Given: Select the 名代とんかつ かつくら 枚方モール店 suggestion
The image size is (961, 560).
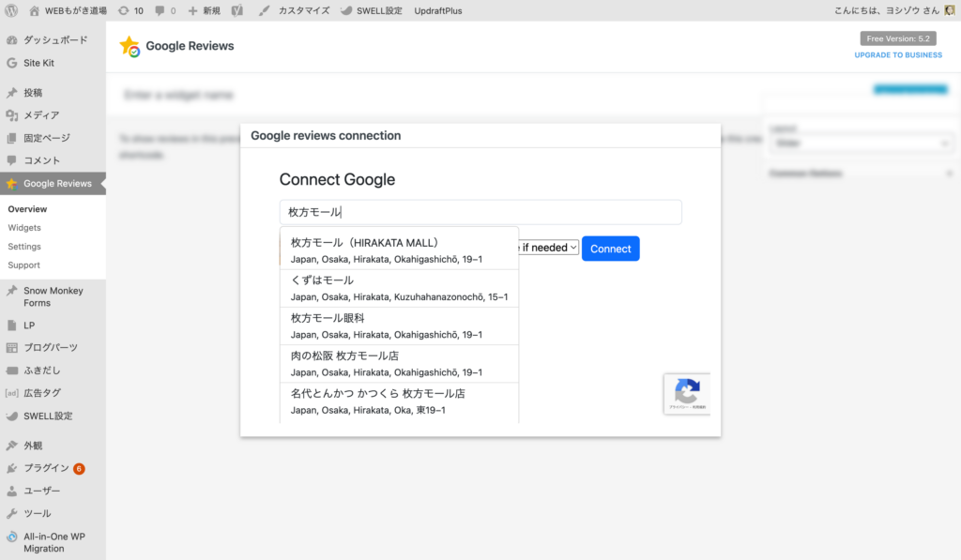Looking at the screenshot, I should 399,401.
